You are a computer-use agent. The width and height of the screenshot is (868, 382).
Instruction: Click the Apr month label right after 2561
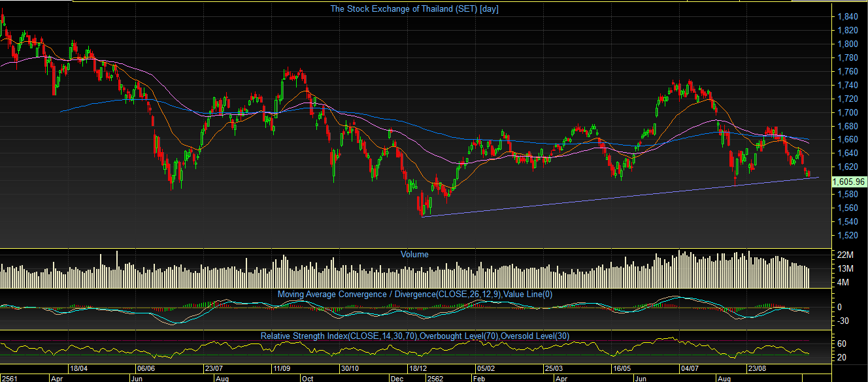[57, 377]
